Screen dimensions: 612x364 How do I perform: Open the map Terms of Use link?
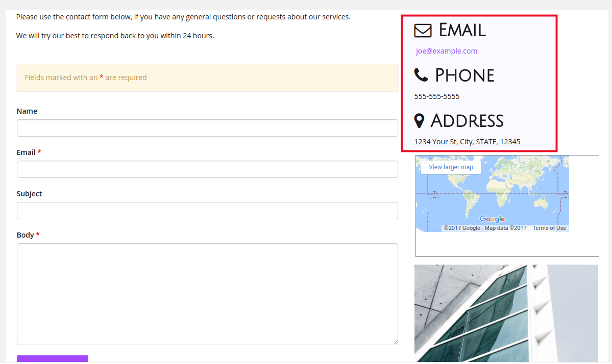[549, 228]
